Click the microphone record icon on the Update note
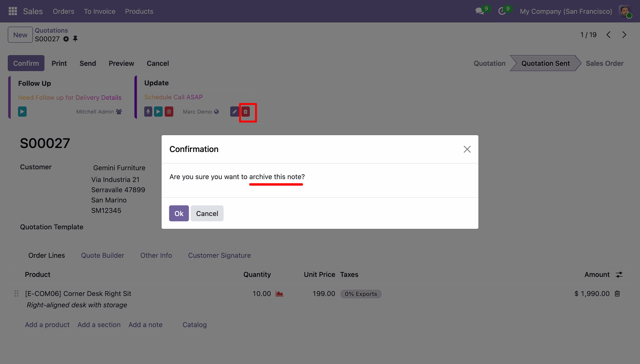640x364 pixels. [x=148, y=112]
